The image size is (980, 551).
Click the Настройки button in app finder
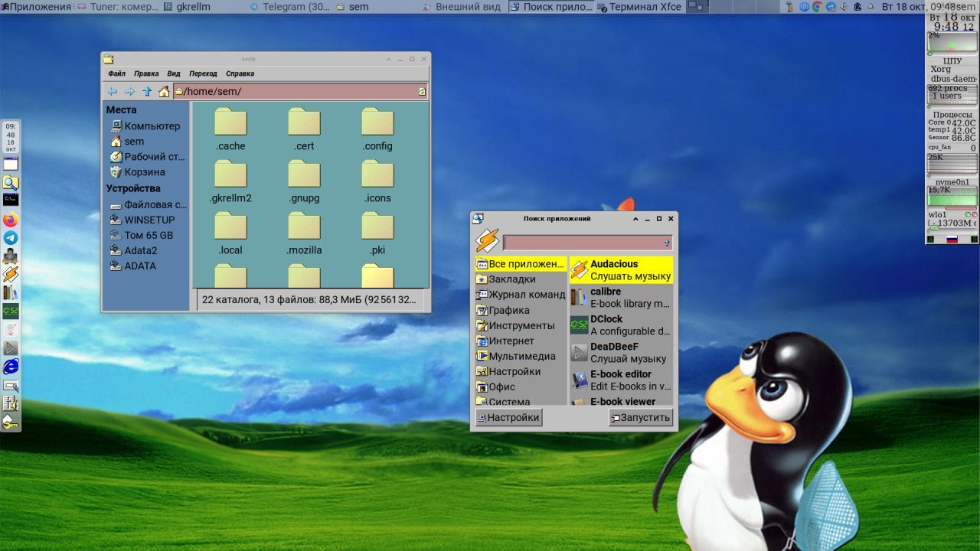point(508,417)
